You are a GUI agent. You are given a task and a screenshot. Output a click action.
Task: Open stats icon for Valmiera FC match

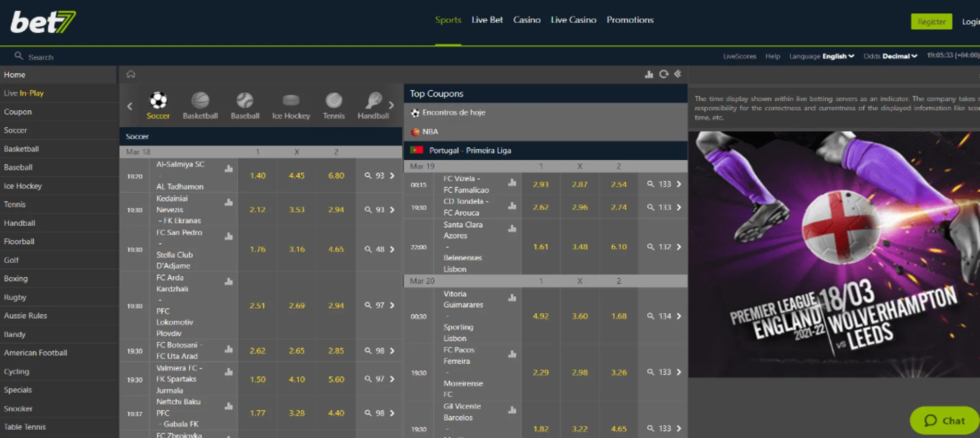tap(229, 372)
